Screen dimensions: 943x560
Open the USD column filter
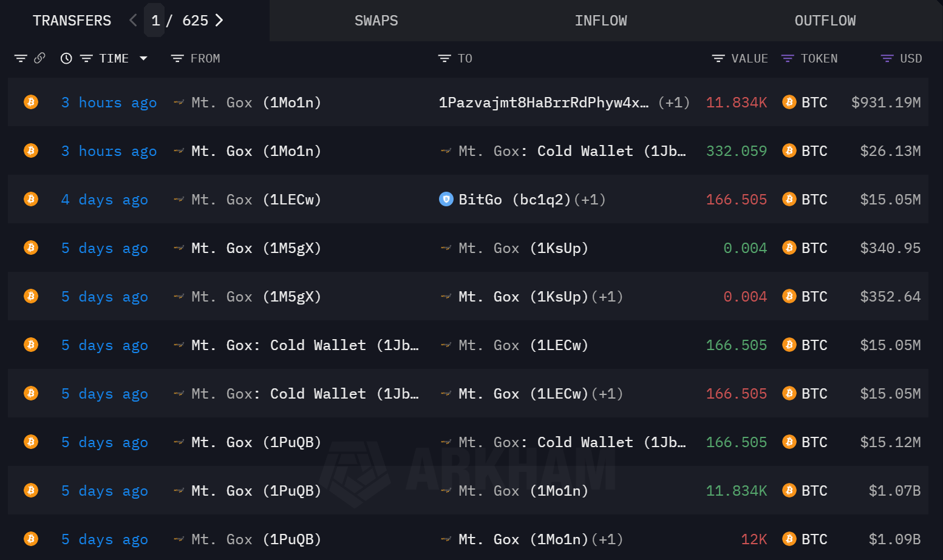tap(887, 58)
